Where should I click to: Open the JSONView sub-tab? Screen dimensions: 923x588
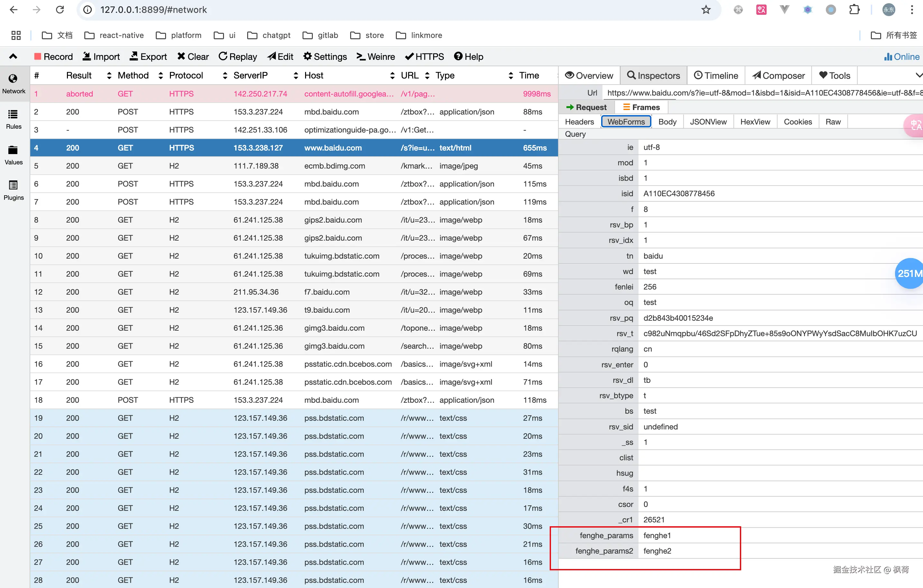(x=708, y=122)
